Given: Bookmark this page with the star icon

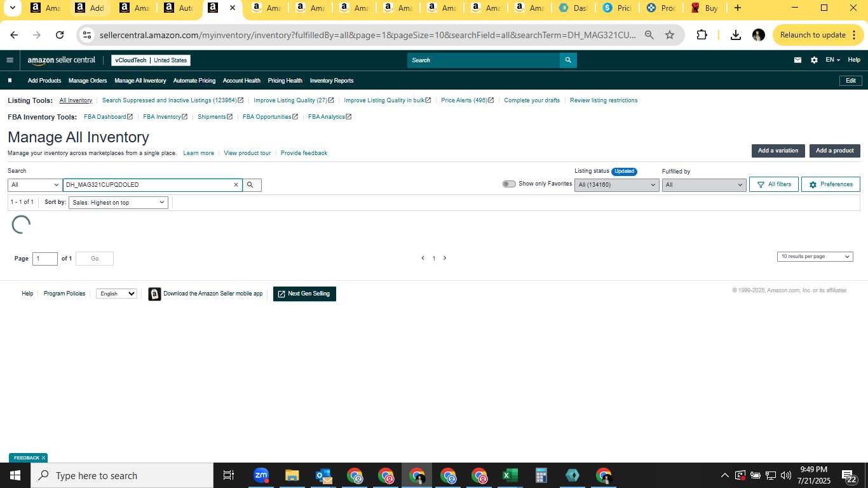Looking at the screenshot, I should tap(670, 35).
